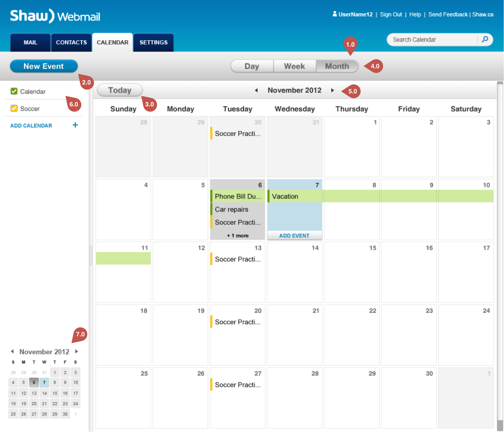Switch to Day view
The image size is (504, 441).
(x=252, y=66)
